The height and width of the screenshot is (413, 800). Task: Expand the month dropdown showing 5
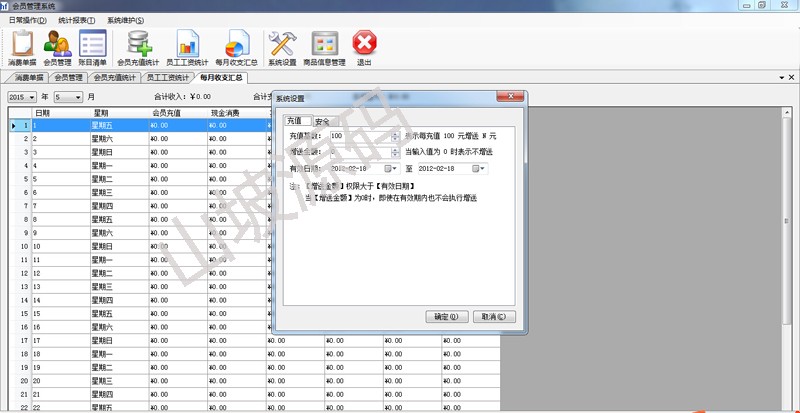pyautogui.click(x=77, y=97)
